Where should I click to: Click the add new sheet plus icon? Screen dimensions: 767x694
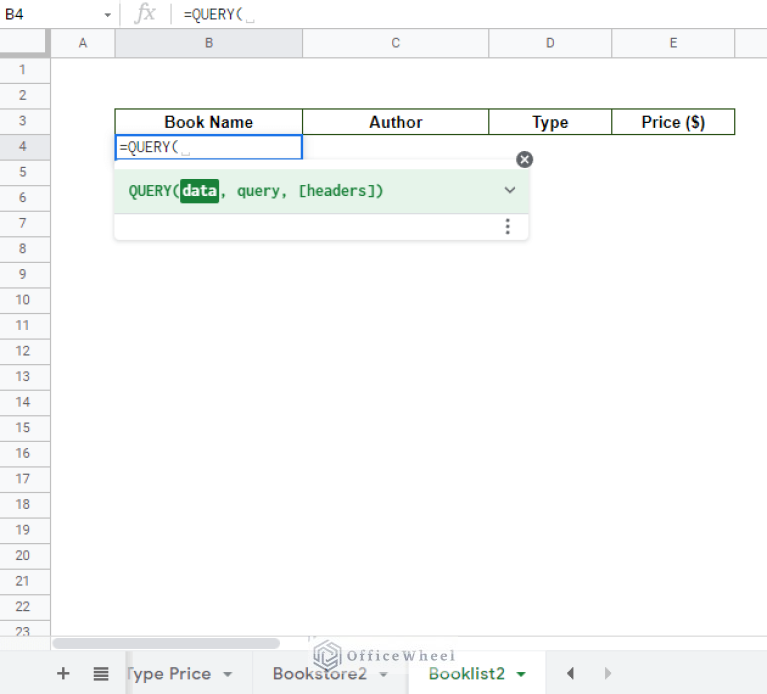pyautogui.click(x=63, y=674)
